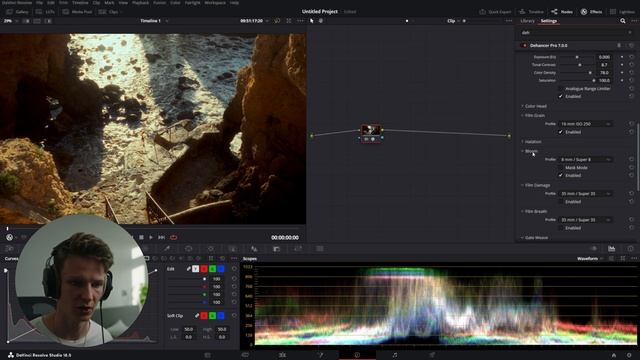
Task: Click the Exposure value field
Action: 604,57
